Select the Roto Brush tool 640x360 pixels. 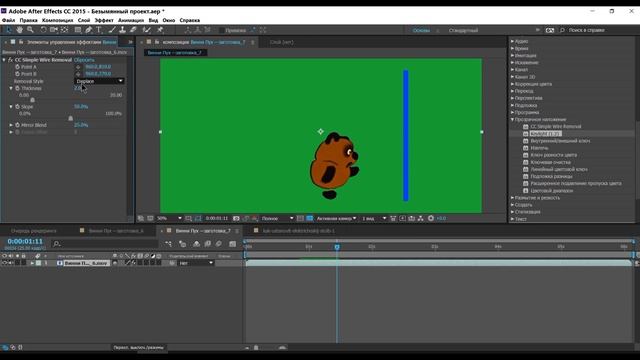147,30
